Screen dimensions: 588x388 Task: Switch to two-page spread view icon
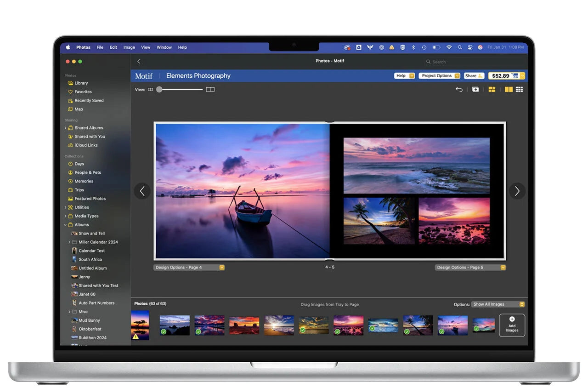(509, 90)
